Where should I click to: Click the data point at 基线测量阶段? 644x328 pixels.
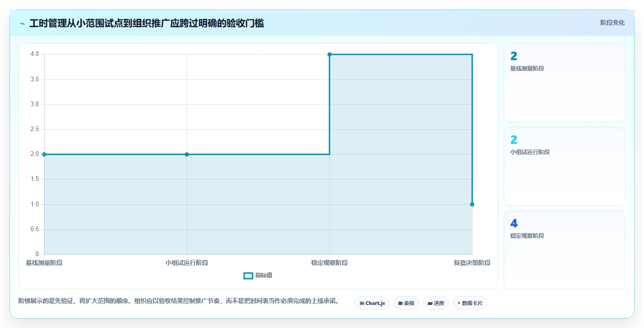[x=44, y=154]
